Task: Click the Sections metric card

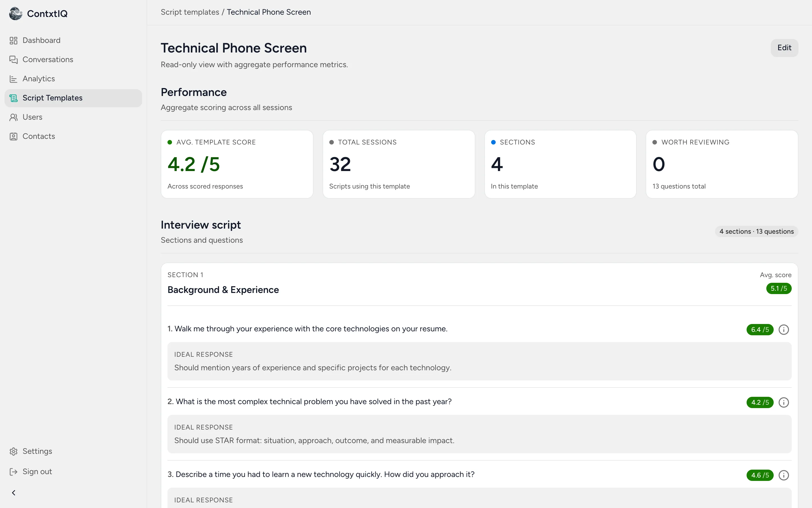Action: coord(560,164)
